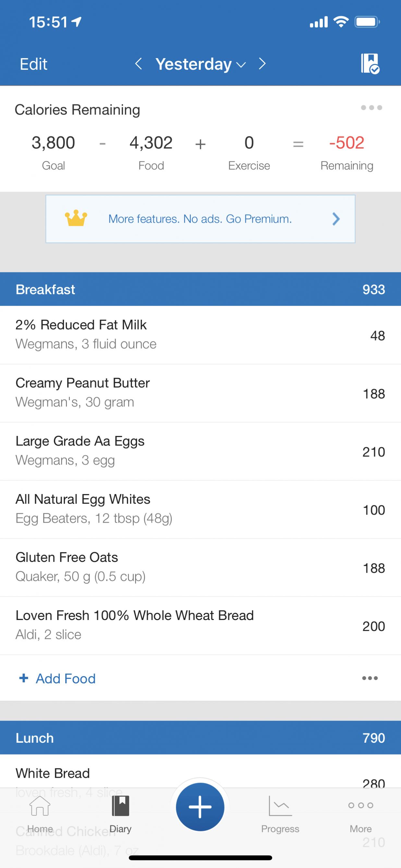
Task: Open Calories Remaining options dots
Action: pos(371,108)
